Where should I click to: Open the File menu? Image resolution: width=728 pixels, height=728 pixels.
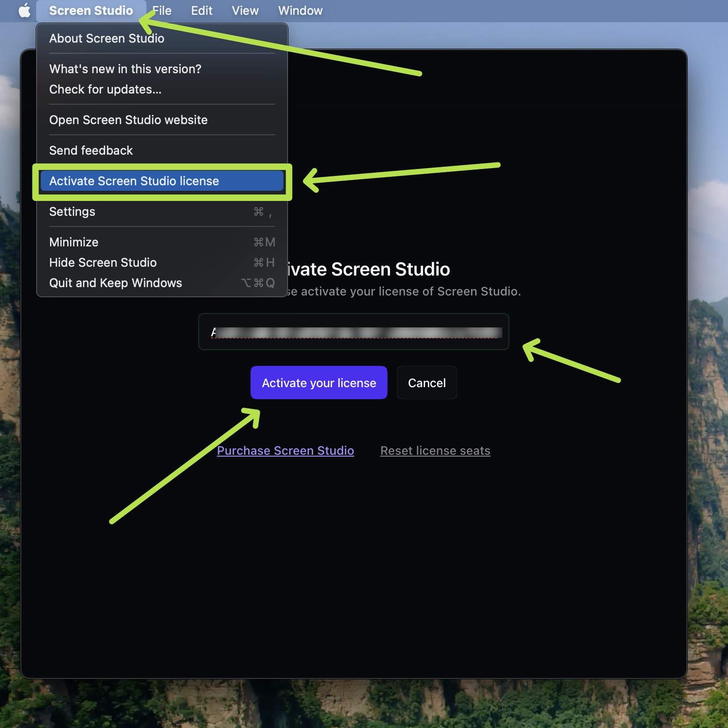(x=163, y=11)
